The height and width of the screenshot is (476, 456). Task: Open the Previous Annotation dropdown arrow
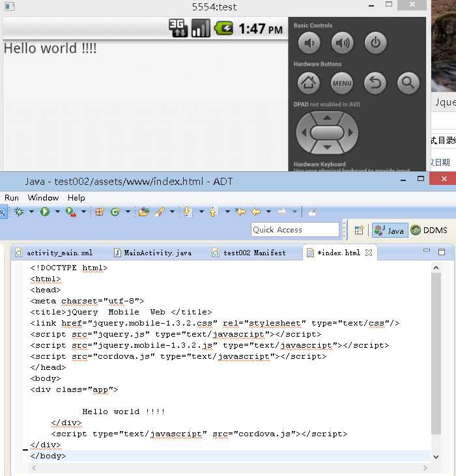(x=227, y=212)
